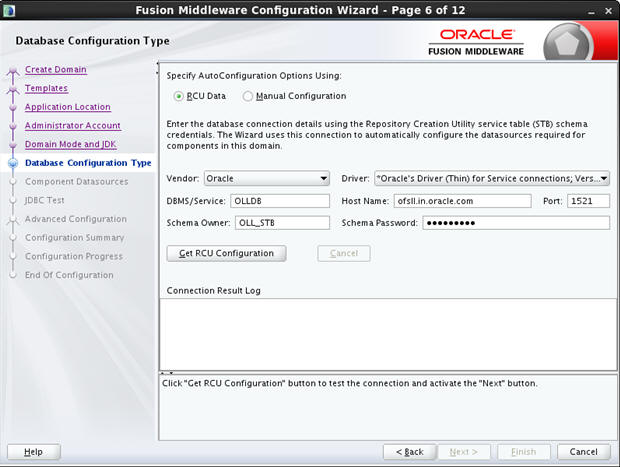This screenshot has width=620, height=467.
Task: Click the Administrator Account step marker icon
Action: pos(13,126)
